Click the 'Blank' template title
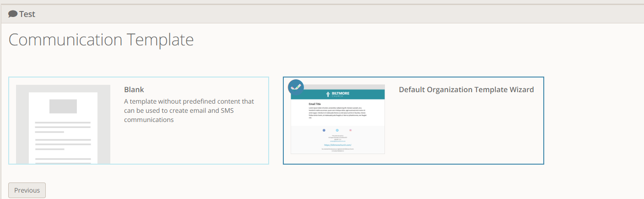The width and height of the screenshot is (644, 199). click(134, 90)
